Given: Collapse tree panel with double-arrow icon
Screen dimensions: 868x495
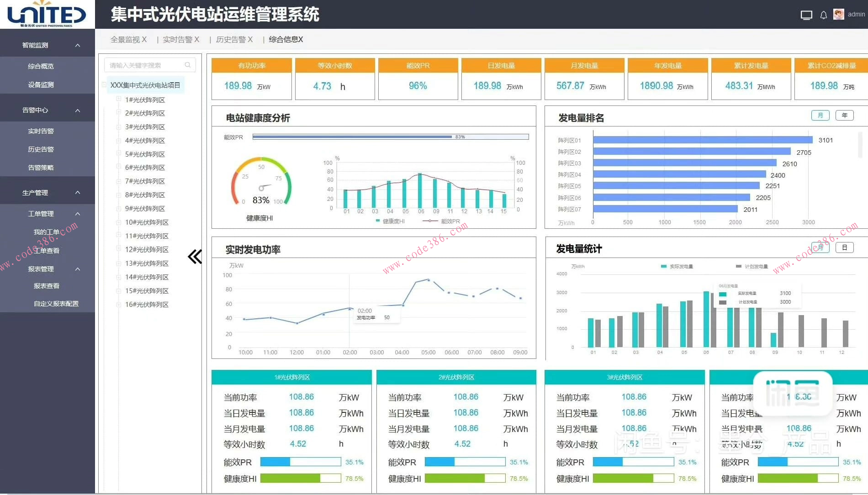Looking at the screenshot, I should pos(195,257).
